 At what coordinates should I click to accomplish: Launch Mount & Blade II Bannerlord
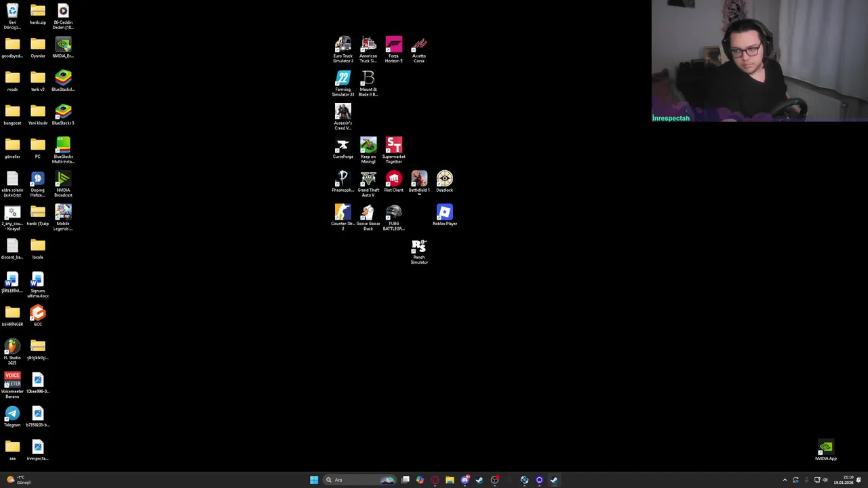[368, 84]
